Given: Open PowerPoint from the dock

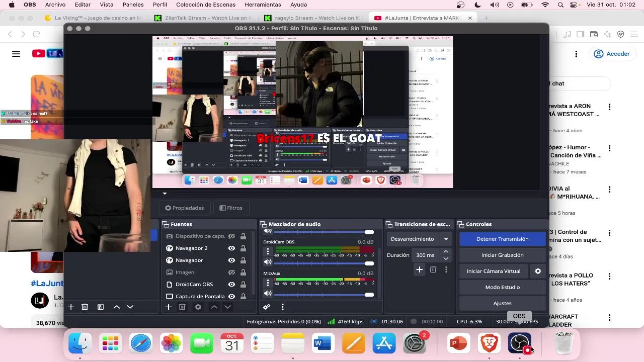Looking at the screenshot, I should (458, 343).
